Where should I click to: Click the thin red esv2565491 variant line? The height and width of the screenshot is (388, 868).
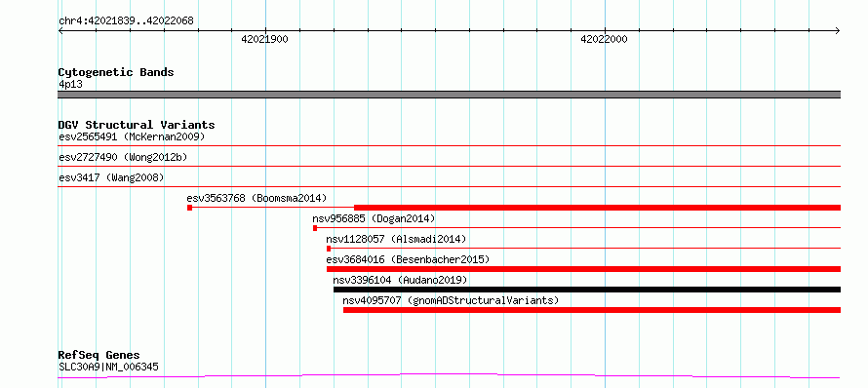(449, 146)
